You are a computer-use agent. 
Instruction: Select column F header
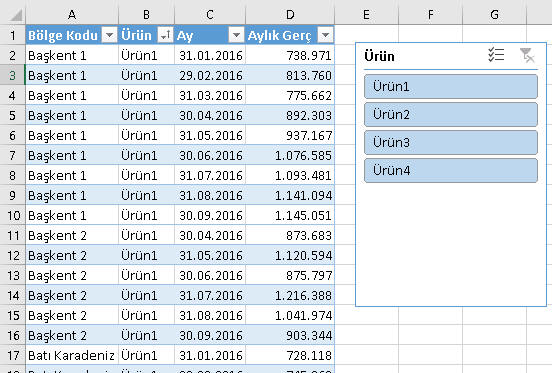point(430,15)
